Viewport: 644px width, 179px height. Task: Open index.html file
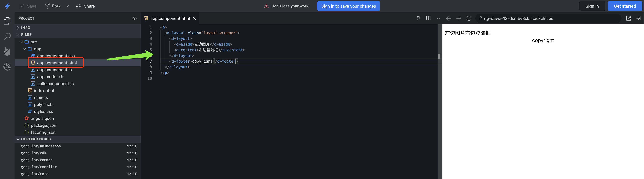pos(78,91)
